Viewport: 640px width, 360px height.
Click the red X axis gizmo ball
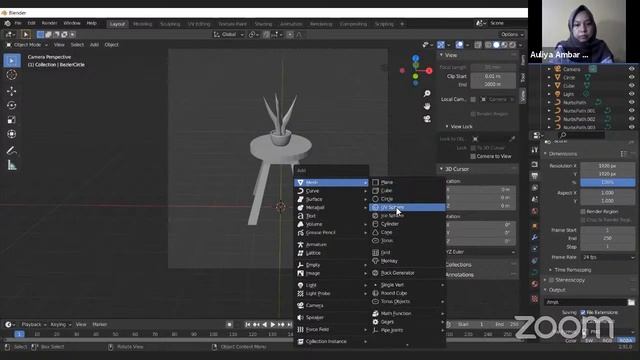(x=429, y=71)
